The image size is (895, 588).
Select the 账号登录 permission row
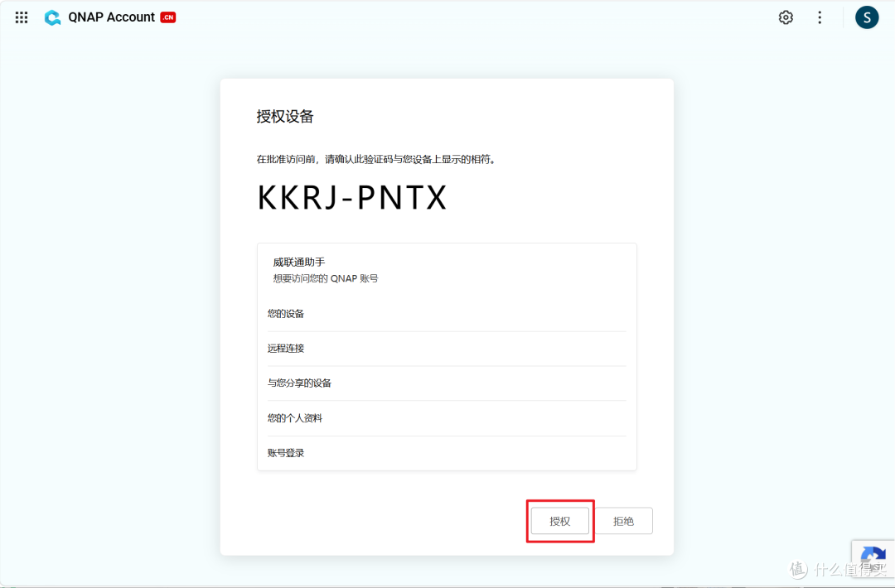pos(447,453)
